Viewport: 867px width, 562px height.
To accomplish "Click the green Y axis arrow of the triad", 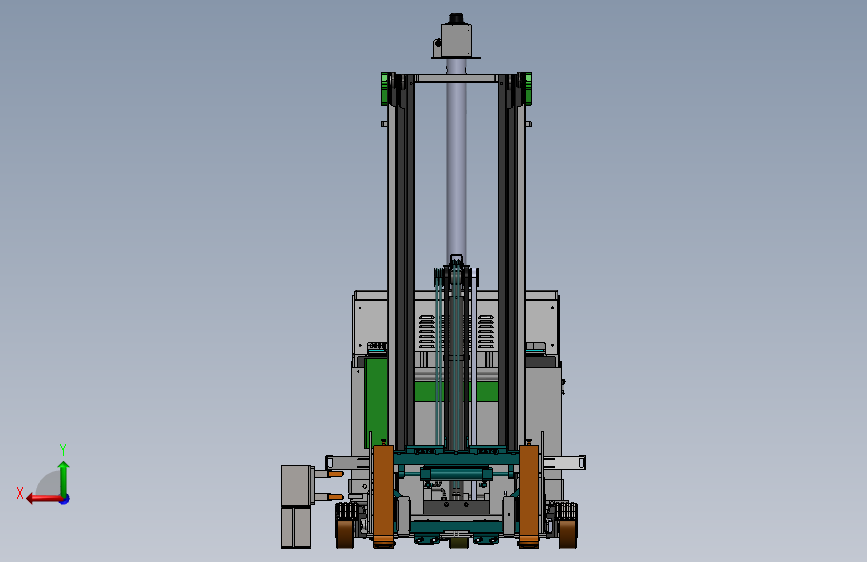I will click(64, 478).
